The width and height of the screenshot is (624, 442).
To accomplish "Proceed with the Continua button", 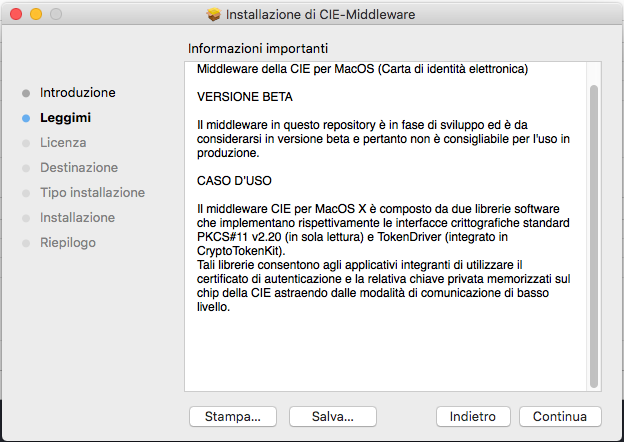I will click(560, 417).
